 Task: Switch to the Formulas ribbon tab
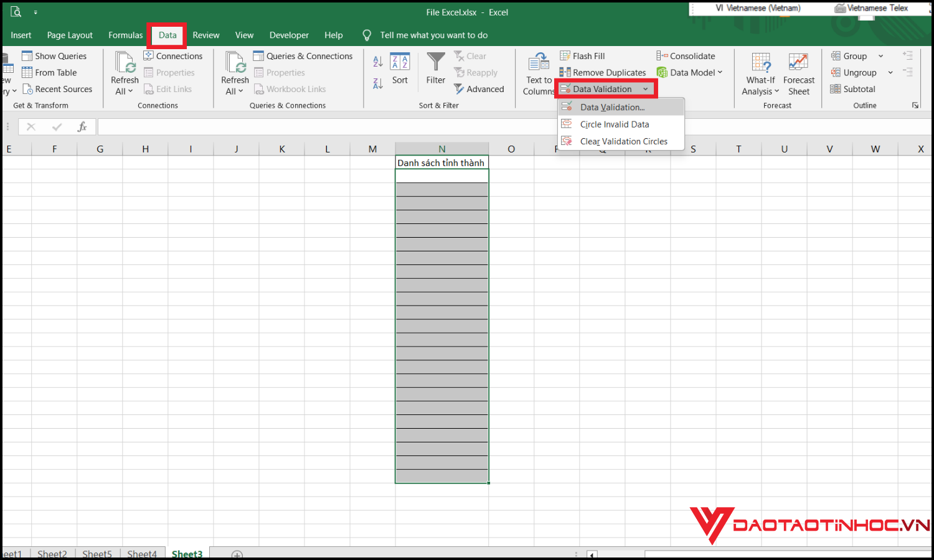pyautogui.click(x=125, y=35)
